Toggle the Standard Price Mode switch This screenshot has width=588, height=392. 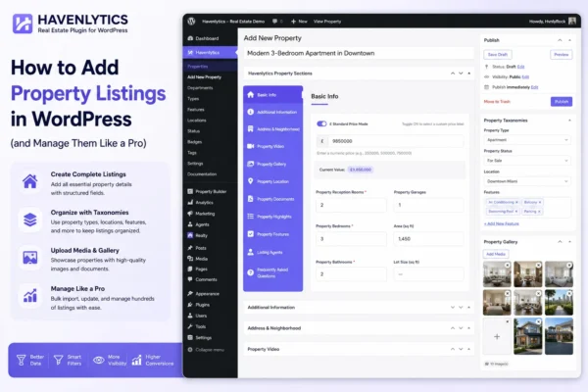pos(321,123)
